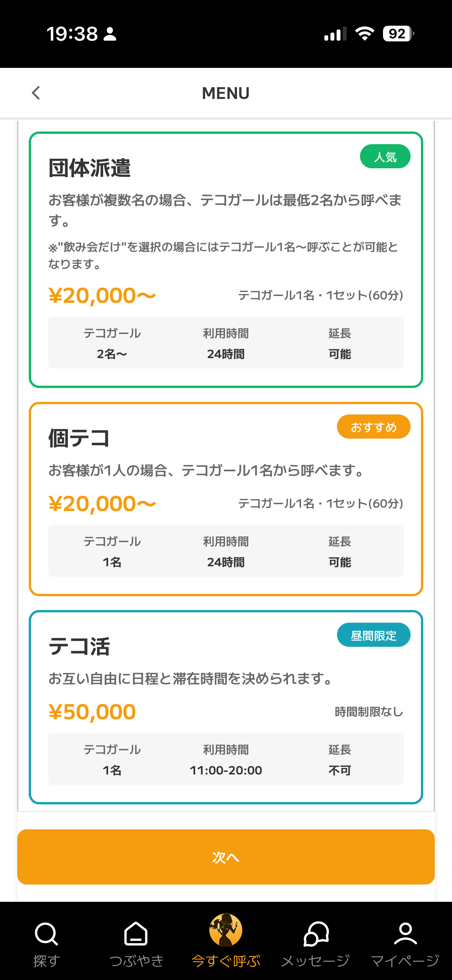Tap the 今すぐ呼ぶ center icon
The height and width of the screenshot is (980, 452).
pyautogui.click(x=226, y=930)
